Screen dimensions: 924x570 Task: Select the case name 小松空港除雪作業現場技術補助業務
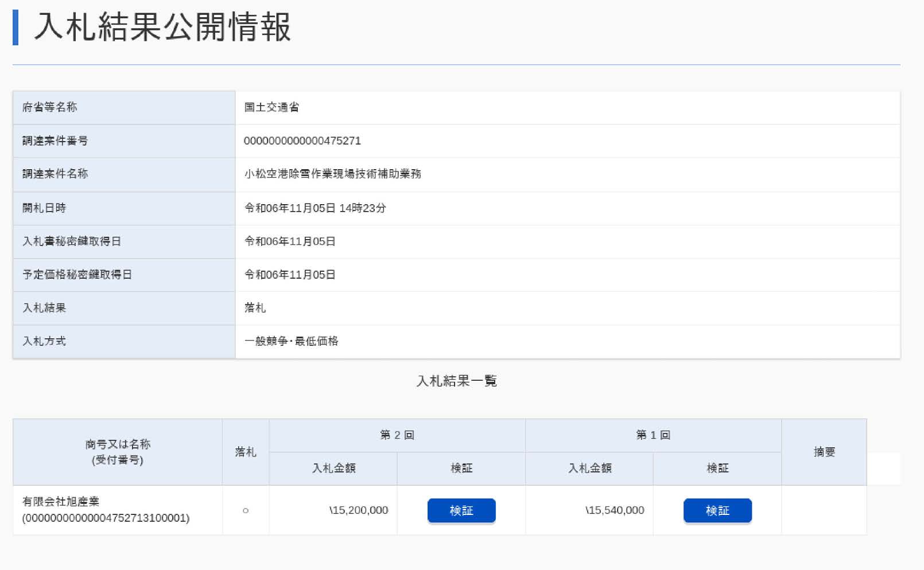pos(333,174)
